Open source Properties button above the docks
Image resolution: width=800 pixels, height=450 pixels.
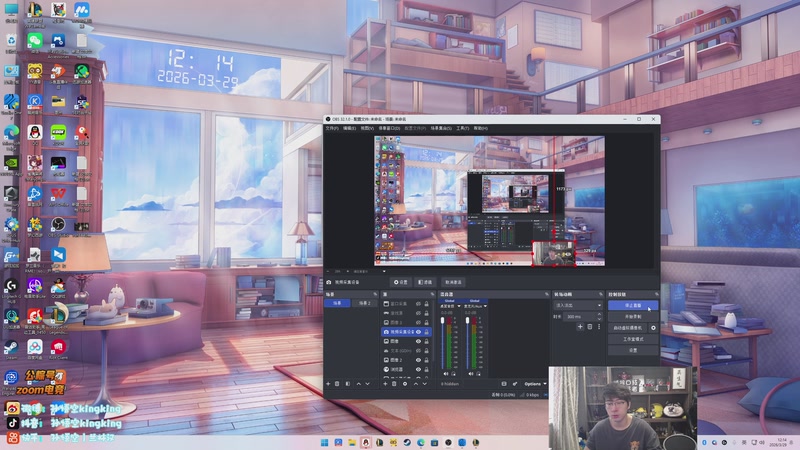pos(401,282)
